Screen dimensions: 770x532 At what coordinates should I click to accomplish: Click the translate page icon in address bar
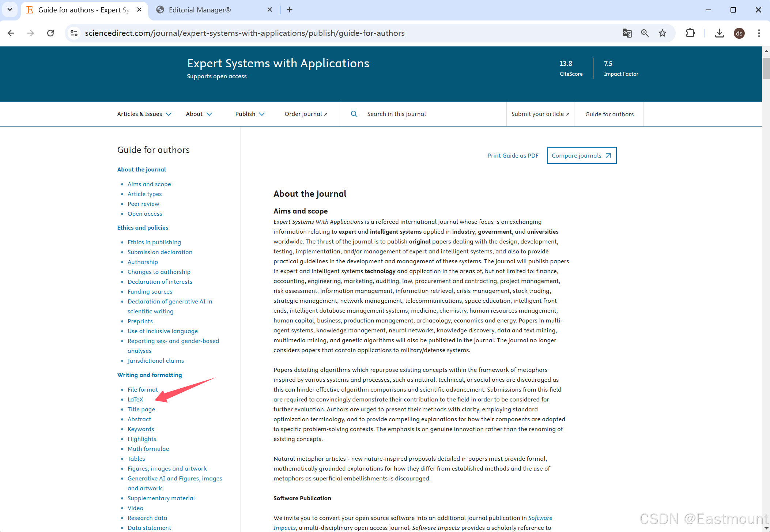click(x=627, y=33)
